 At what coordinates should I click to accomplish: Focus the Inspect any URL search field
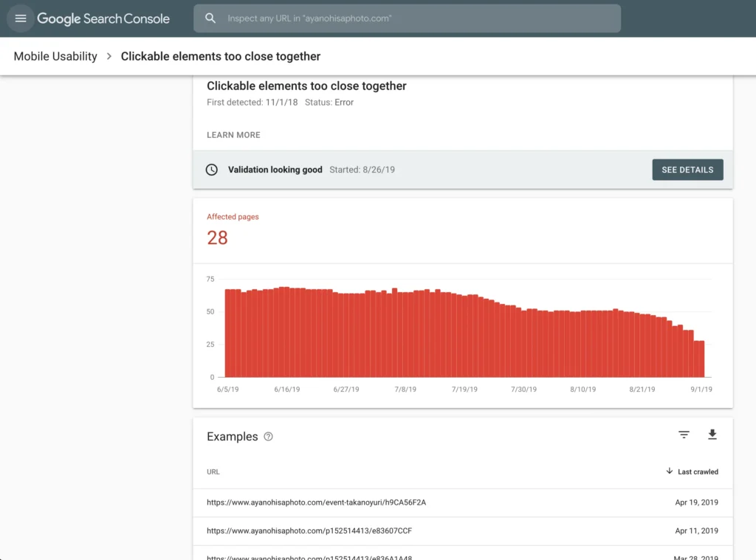tap(407, 18)
